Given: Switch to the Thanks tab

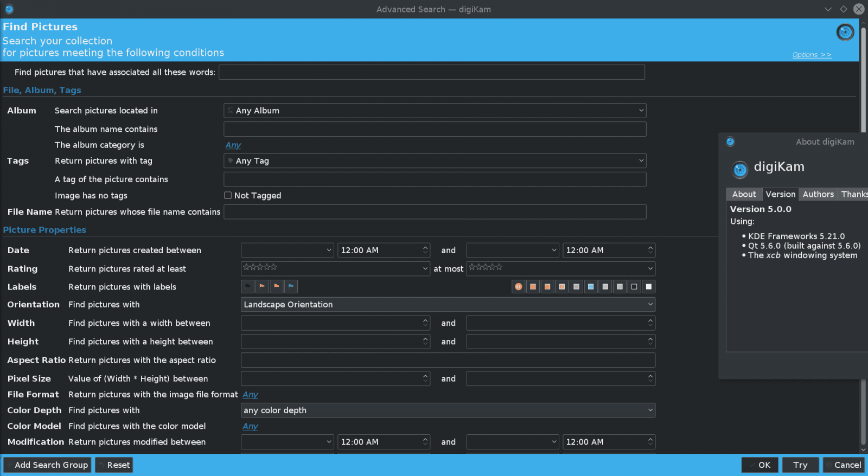Looking at the screenshot, I should click(x=854, y=194).
